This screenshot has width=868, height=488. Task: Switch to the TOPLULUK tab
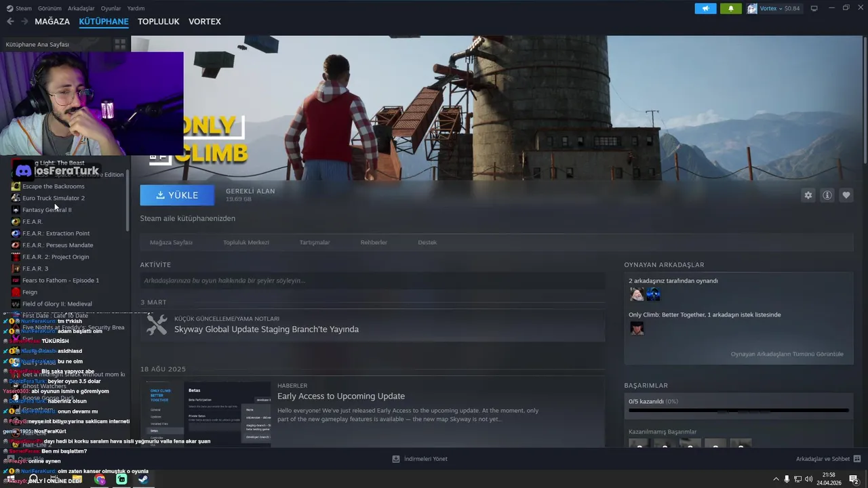[x=159, y=22]
